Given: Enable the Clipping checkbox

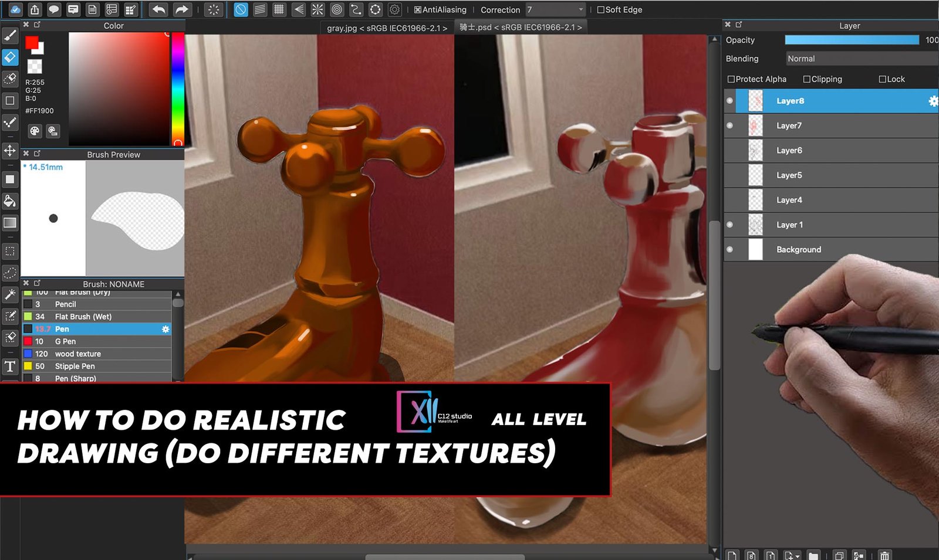Looking at the screenshot, I should coord(807,79).
